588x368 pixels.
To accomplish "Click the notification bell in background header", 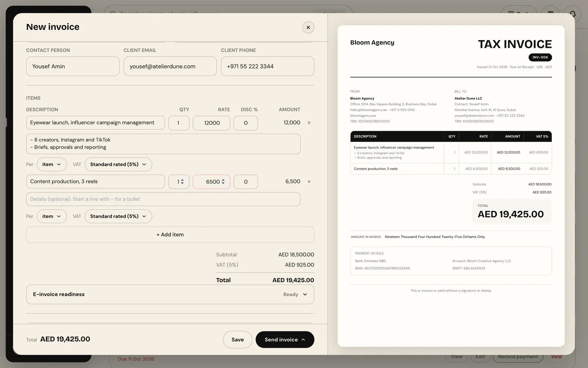I will pyautogui.click(x=573, y=14).
